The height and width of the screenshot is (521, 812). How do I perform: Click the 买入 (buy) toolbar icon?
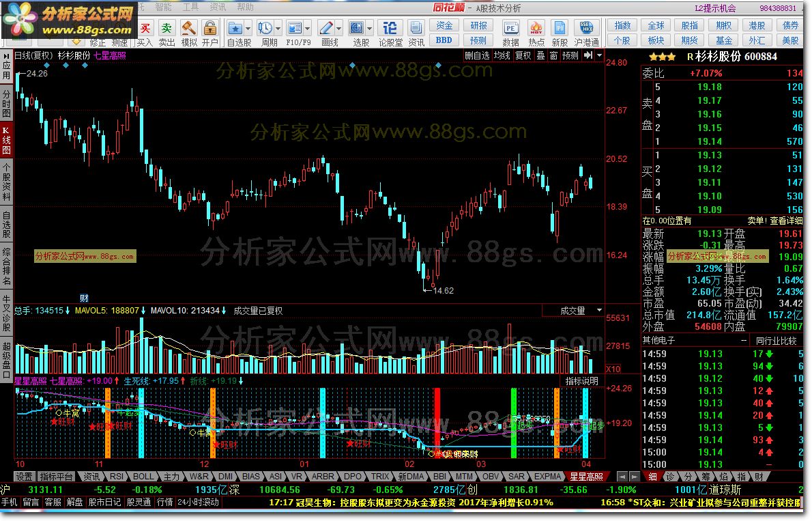[x=145, y=33]
